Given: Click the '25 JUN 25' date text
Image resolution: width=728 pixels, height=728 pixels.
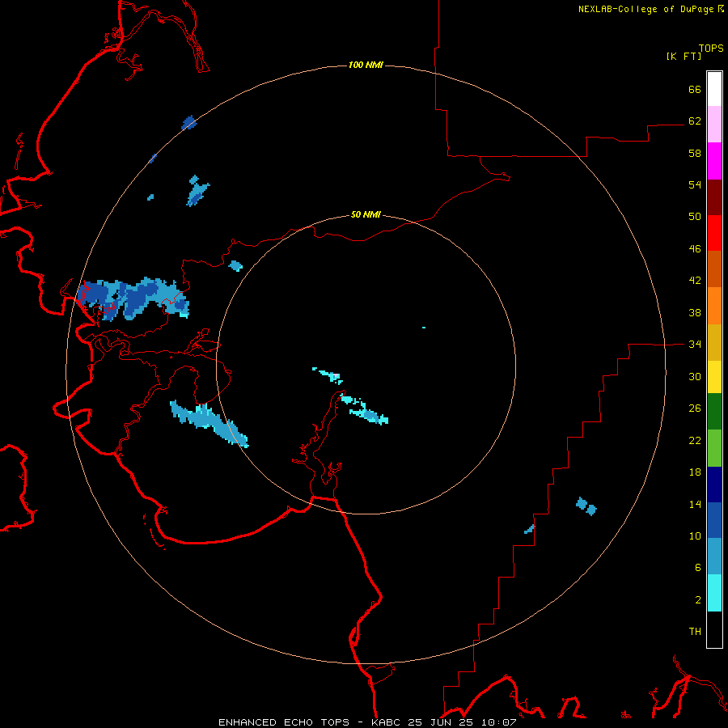Looking at the screenshot, I should point(441,722).
